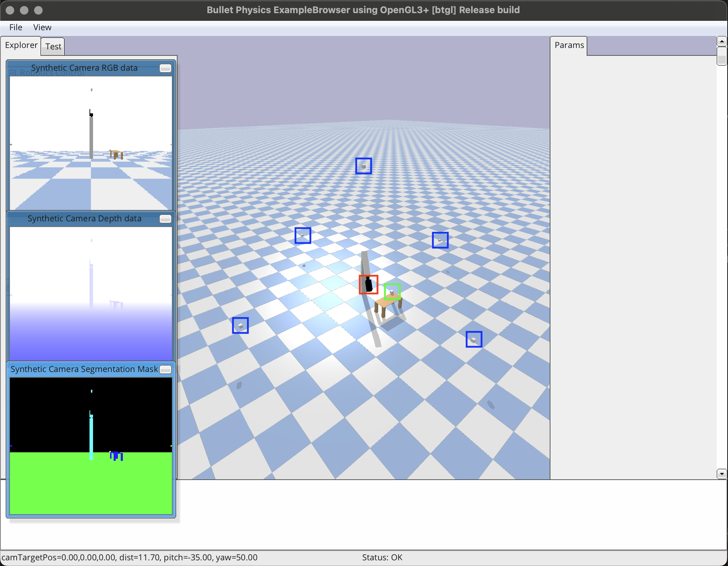Collapse the Synthetic Camera RGB data window
The image size is (728, 566).
165,68
